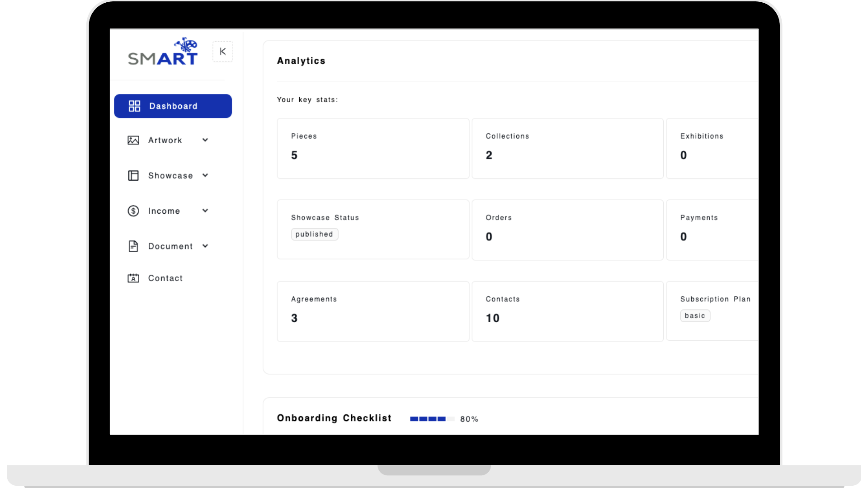Select the Contacts stat card
Screen dimensions: 868x488
tap(567, 311)
